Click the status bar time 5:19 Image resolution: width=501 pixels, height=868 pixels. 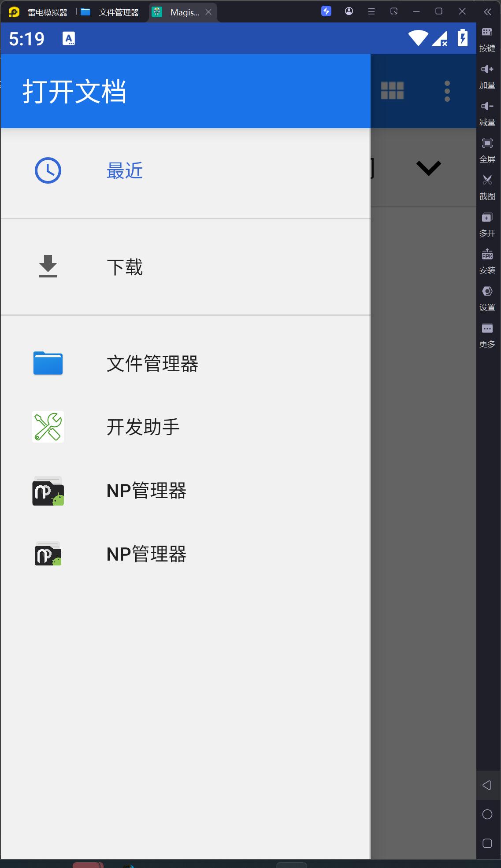pyautogui.click(x=27, y=39)
